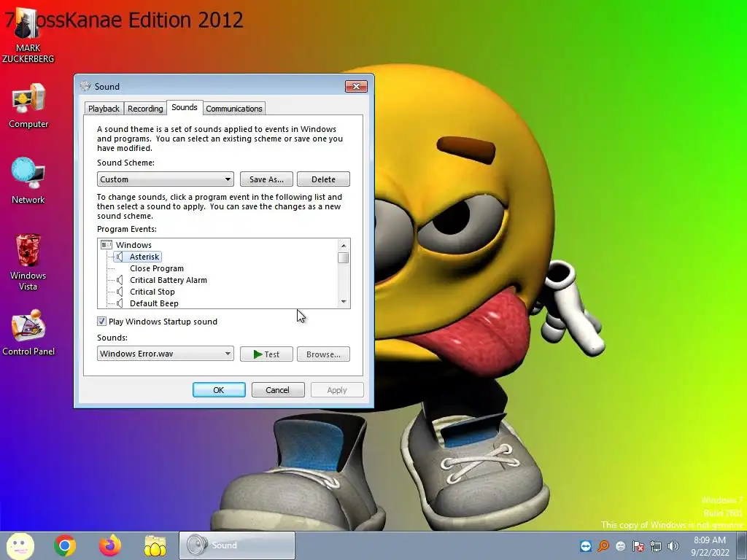
Task: Click the Cancel button
Action: tap(278, 389)
